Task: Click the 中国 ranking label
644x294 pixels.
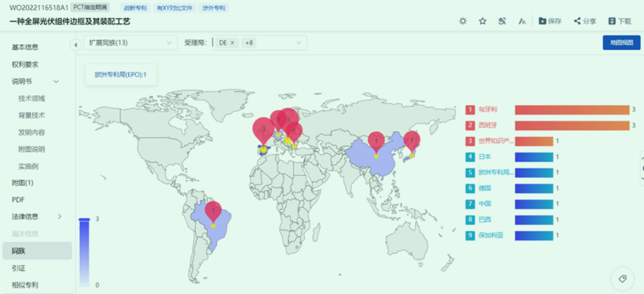Action: coord(485,204)
